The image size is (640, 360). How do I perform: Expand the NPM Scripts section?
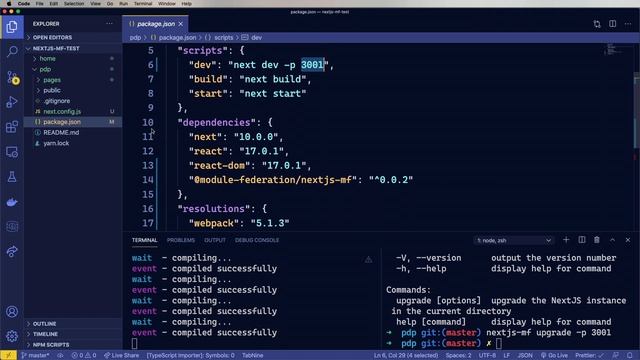tap(73, 344)
